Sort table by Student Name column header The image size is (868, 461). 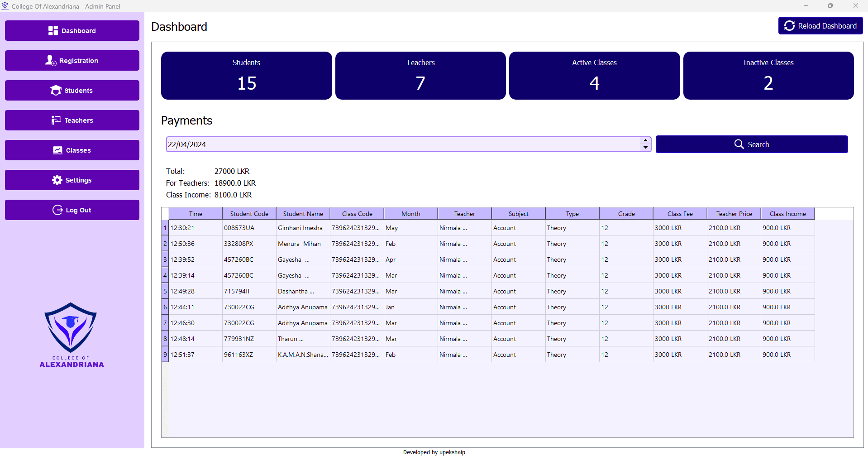(303, 214)
